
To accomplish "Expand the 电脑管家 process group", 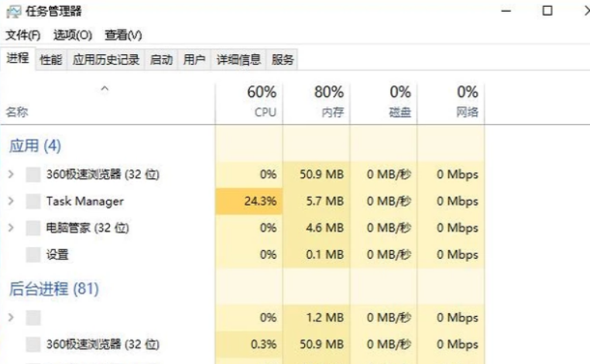I will click(x=11, y=228).
